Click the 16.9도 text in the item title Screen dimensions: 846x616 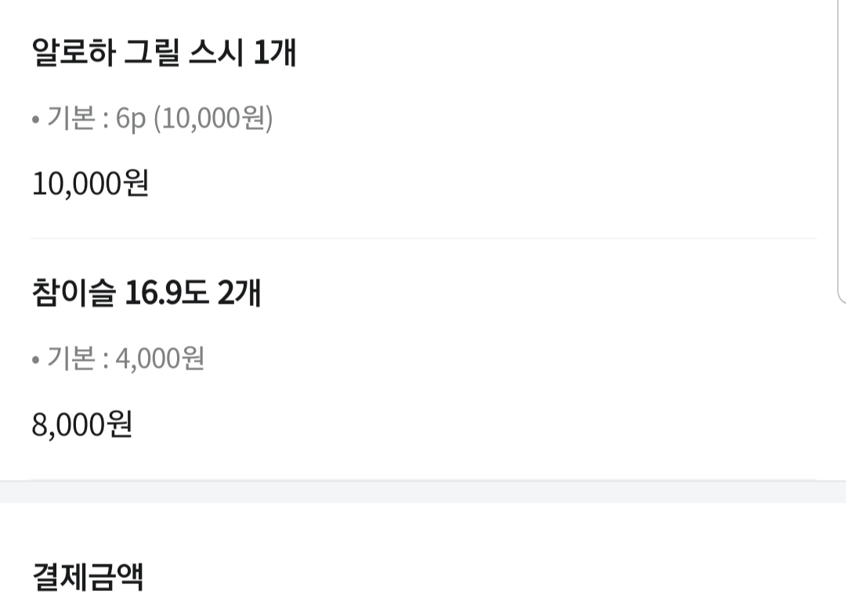[166, 293]
